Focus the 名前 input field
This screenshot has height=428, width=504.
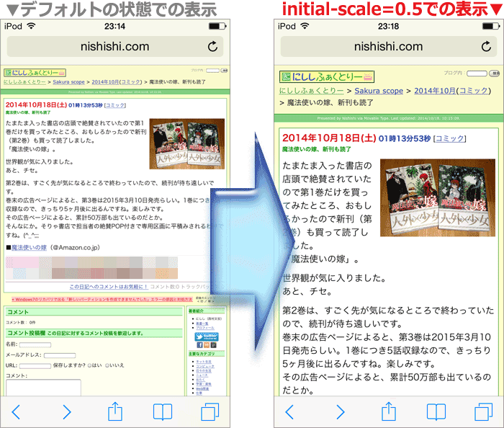[35, 344]
